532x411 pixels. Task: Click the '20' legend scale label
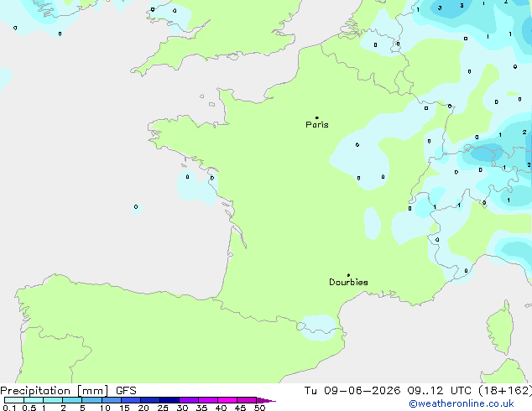pyautogui.click(x=143, y=408)
